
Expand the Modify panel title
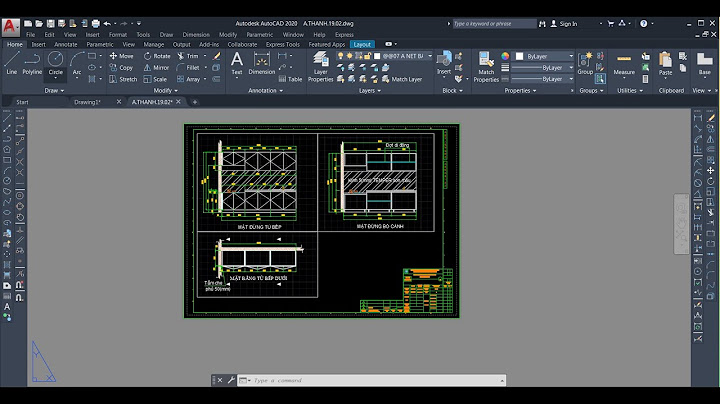165,90
